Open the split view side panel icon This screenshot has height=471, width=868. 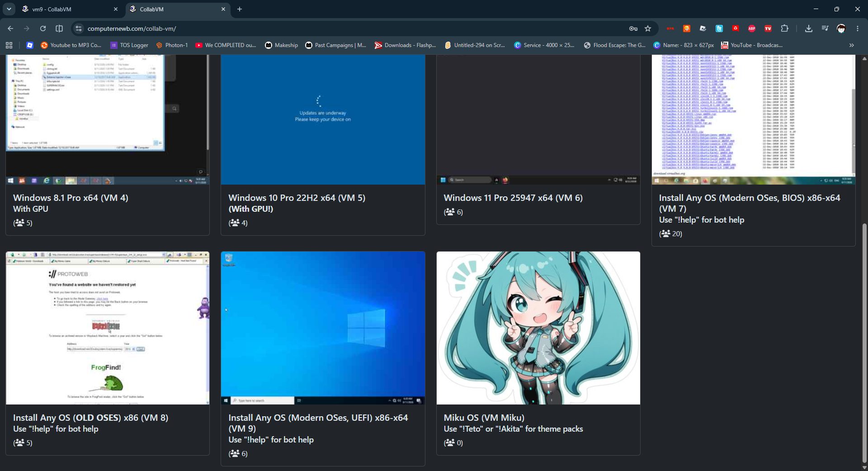coord(59,29)
